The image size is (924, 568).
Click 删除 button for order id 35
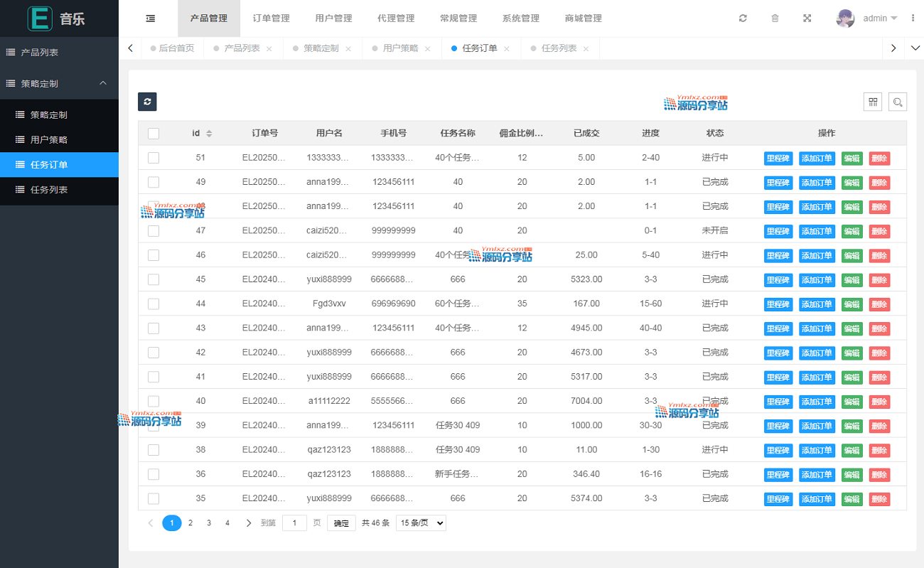pyautogui.click(x=879, y=499)
